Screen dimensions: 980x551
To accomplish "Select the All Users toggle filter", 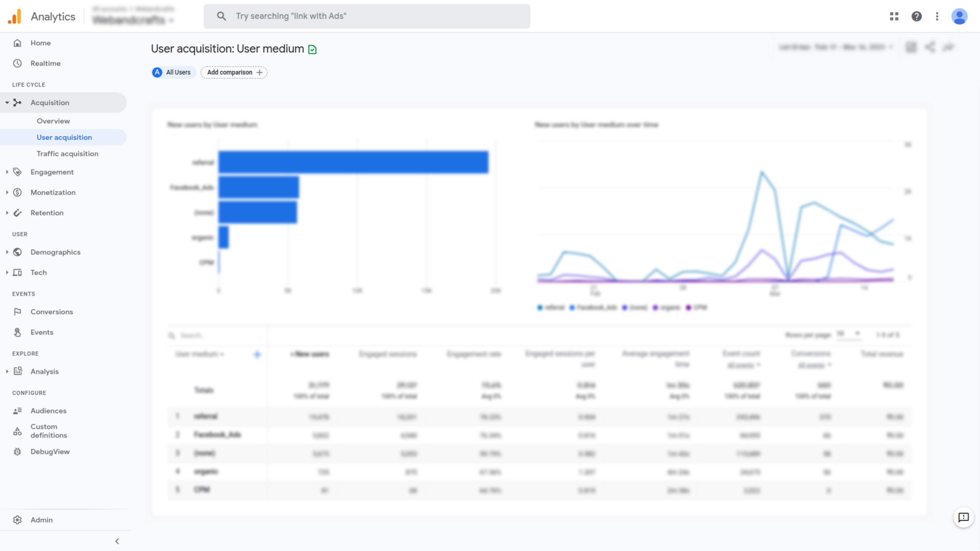I will 172,72.
